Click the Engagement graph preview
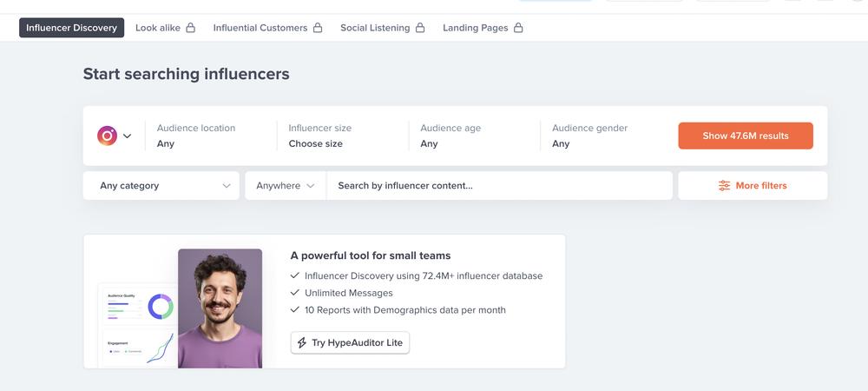The image size is (868, 391). [x=140, y=349]
